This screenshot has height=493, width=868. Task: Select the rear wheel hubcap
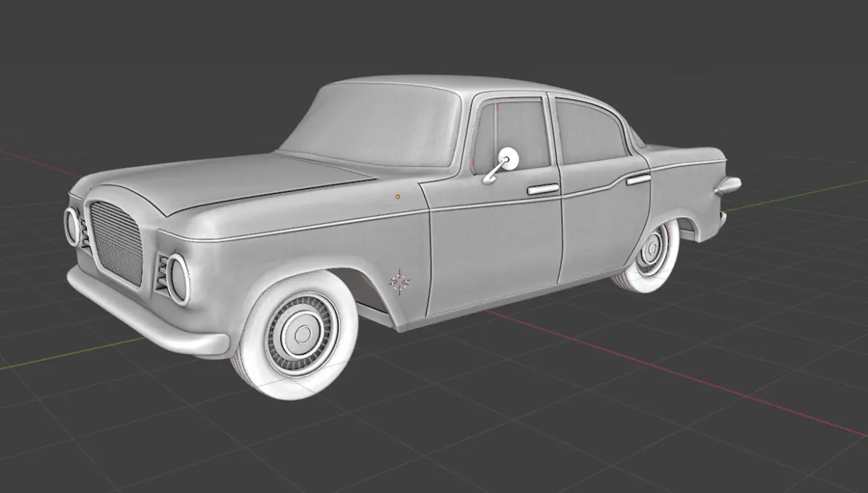click(x=653, y=250)
